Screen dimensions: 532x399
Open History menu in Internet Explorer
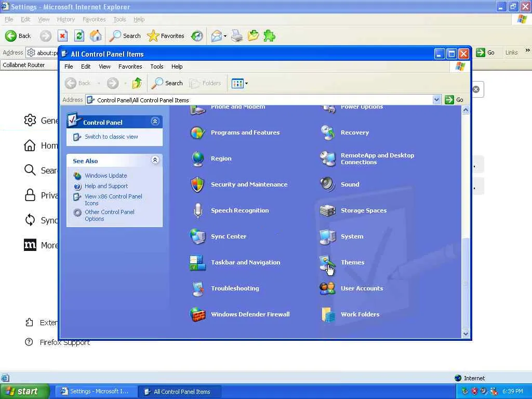click(66, 19)
